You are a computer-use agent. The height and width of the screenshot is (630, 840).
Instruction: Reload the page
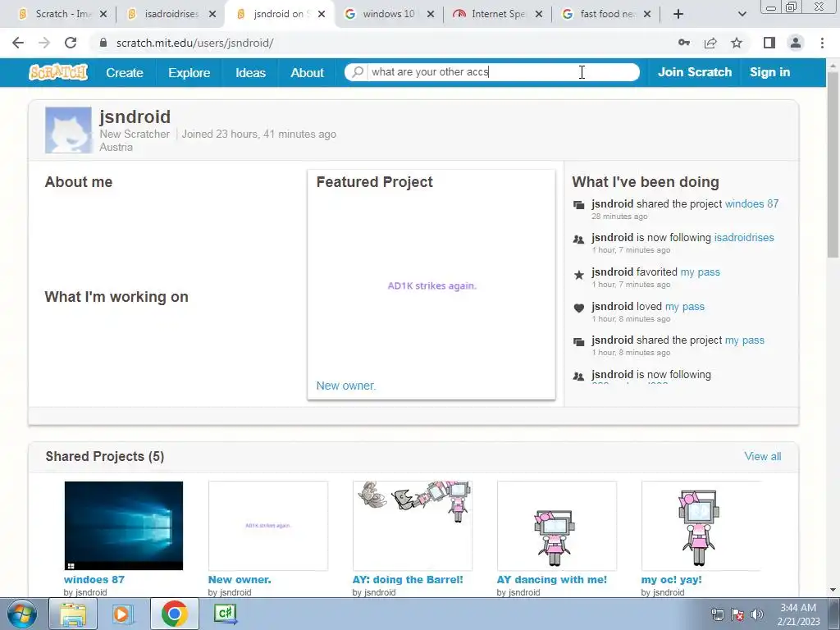pyautogui.click(x=71, y=43)
